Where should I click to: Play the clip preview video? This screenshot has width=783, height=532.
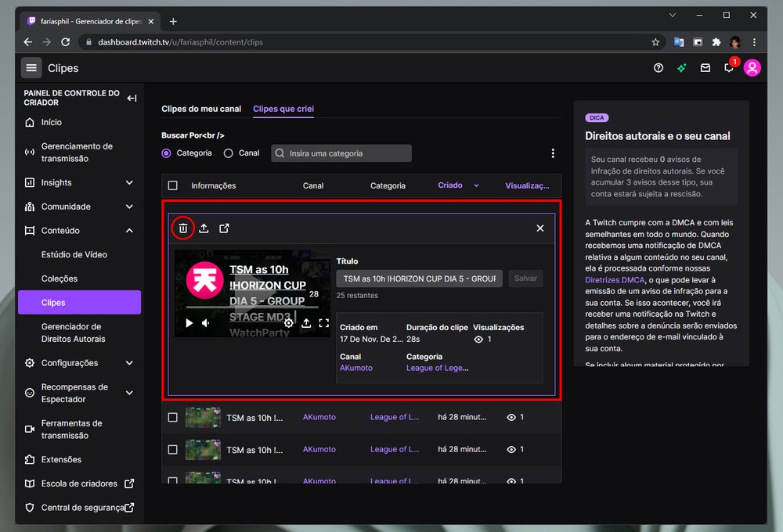point(189,323)
